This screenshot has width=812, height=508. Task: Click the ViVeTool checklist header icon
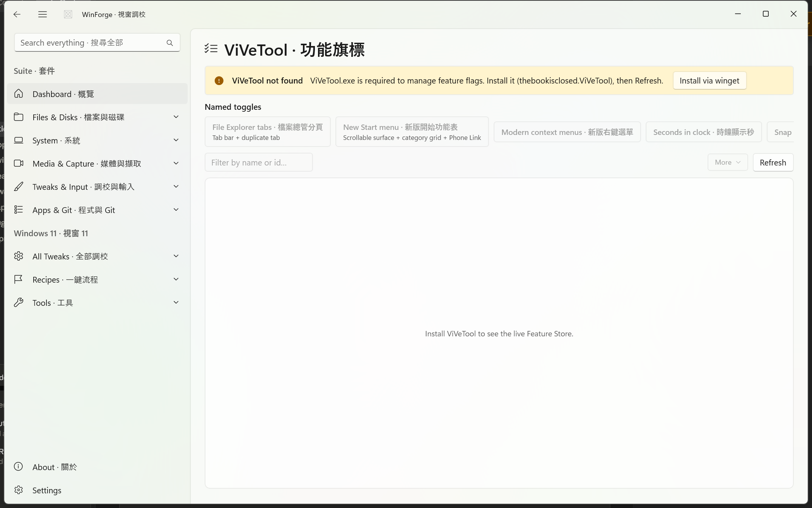[x=211, y=49]
